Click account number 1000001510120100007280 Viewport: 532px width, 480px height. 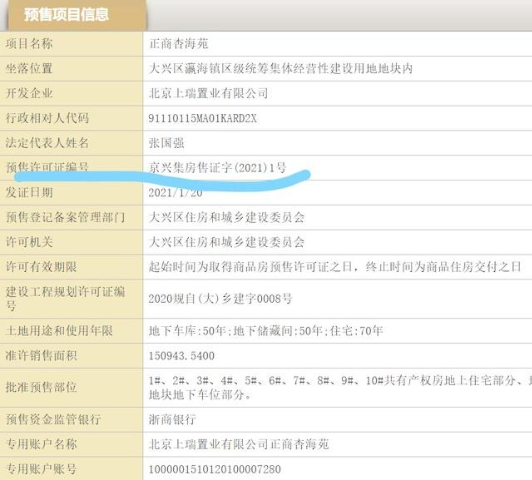(215, 469)
